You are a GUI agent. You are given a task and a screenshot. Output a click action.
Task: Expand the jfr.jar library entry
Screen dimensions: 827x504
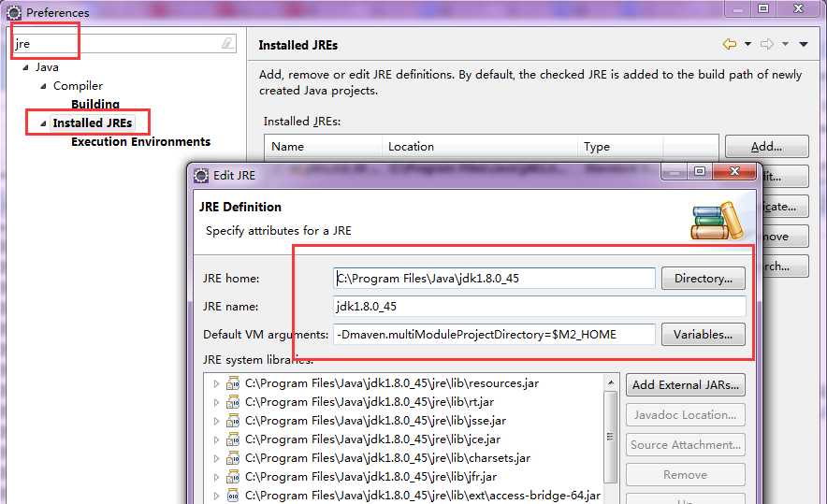(216, 477)
